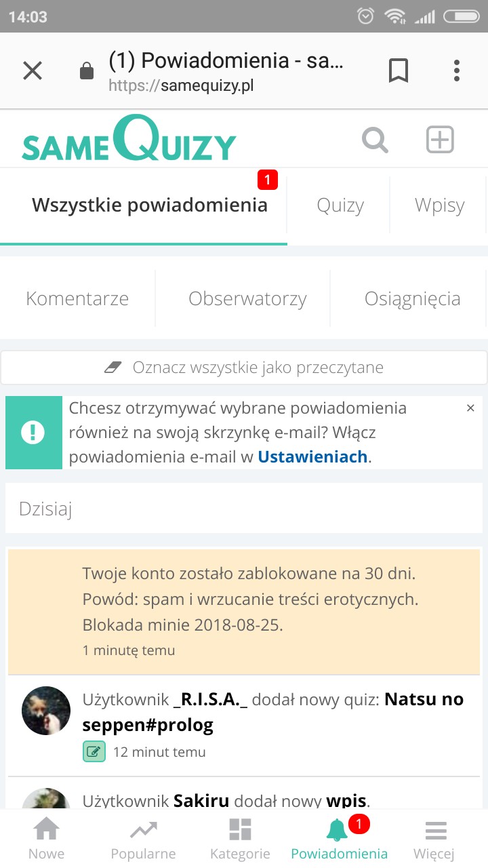Open the Komentarze filter tab
This screenshot has height=868, width=488.
coord(77,298)
